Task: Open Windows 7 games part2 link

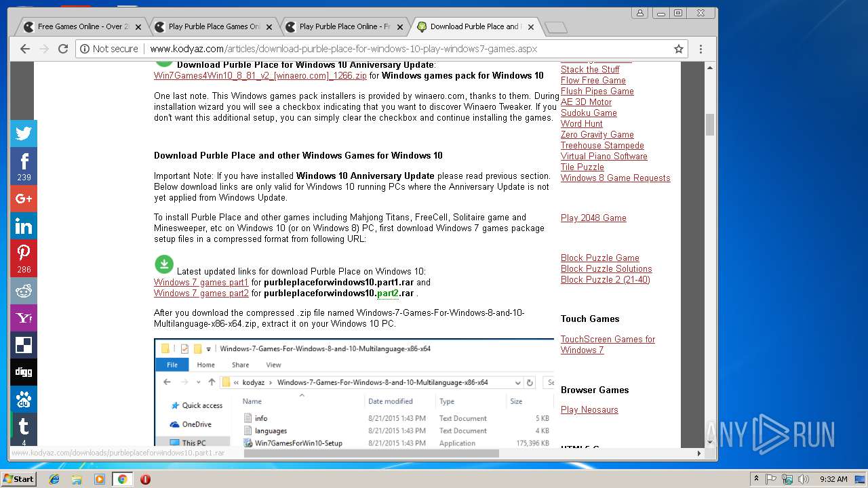Action: [x=201, y=293]
